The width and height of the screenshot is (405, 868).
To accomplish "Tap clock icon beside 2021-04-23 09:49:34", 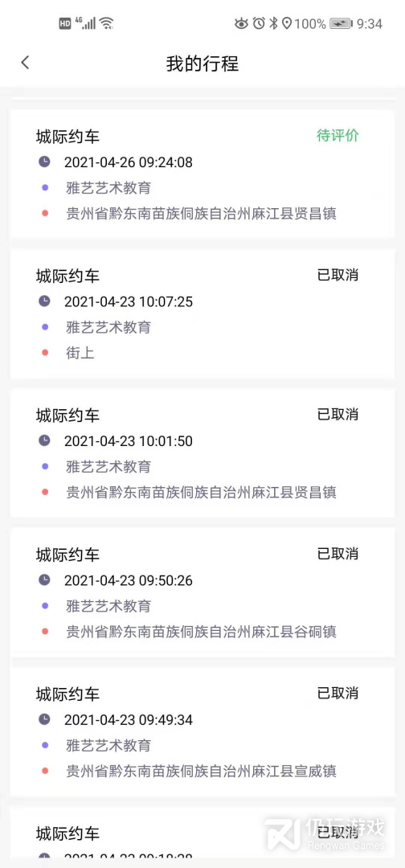I will 44,719.
